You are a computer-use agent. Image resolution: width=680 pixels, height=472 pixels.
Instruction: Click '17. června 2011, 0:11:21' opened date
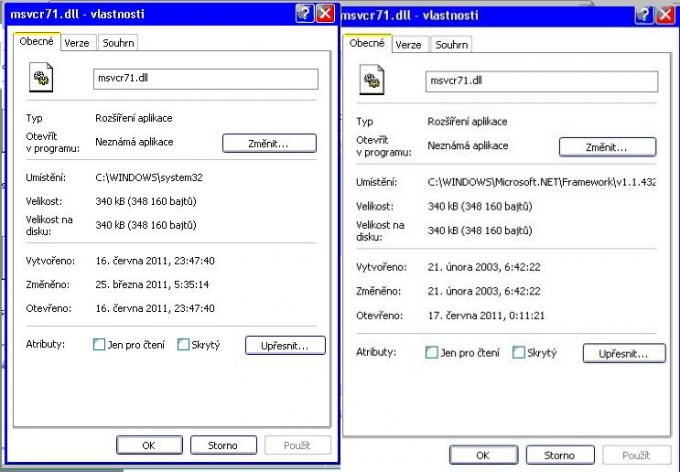[486, 315]
